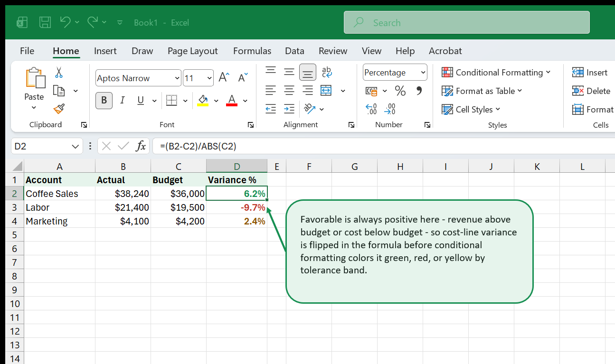Select the Format Painter brush

pos(59,109)
